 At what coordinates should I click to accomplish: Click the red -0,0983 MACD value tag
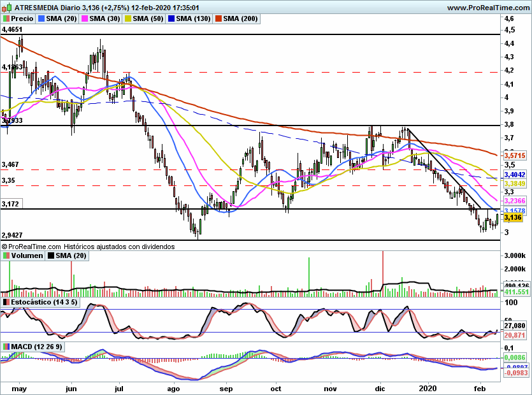pyautogui.click(x=515, y=373)
